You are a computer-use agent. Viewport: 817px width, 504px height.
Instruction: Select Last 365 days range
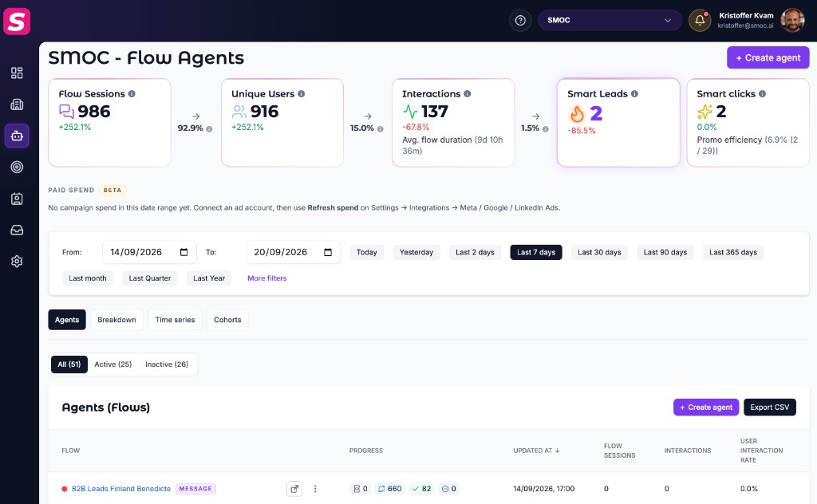tap(733, 252)
